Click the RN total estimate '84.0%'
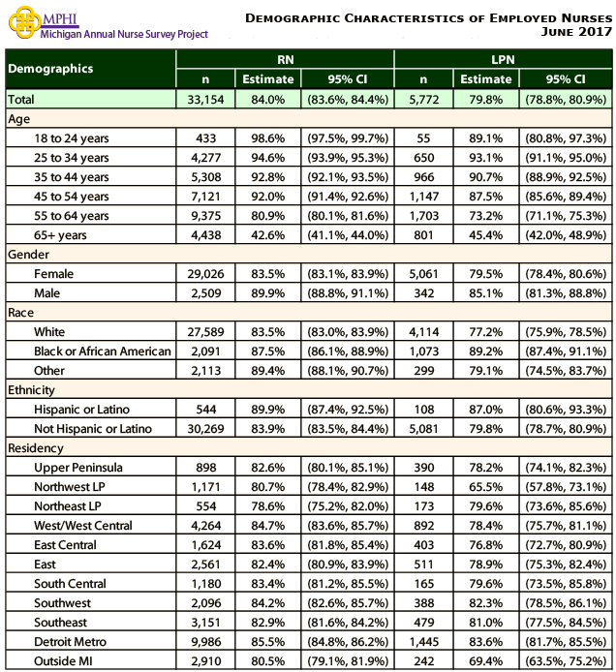Image resolution: width=616 pixels, height=672 pixels. click(x=268, y=100)
